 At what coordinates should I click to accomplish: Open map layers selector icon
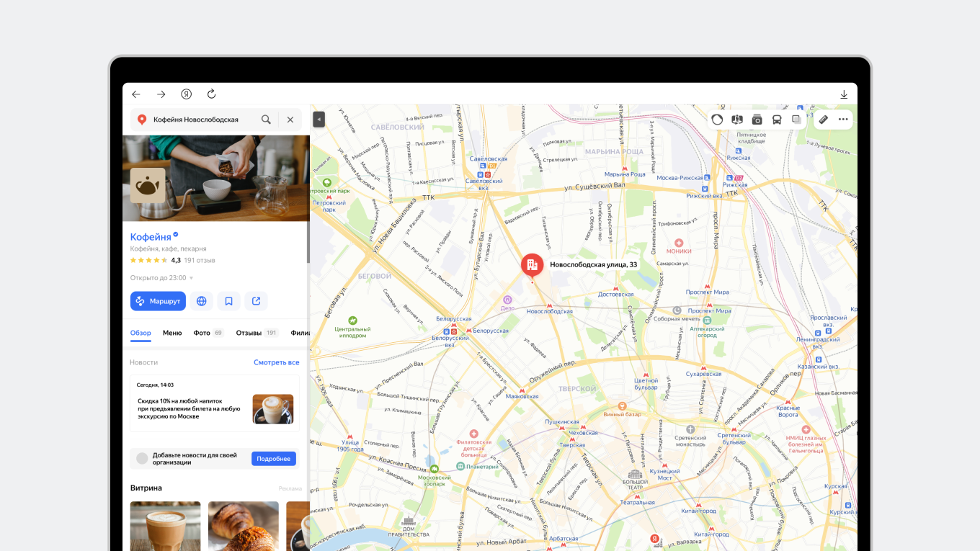797,120
